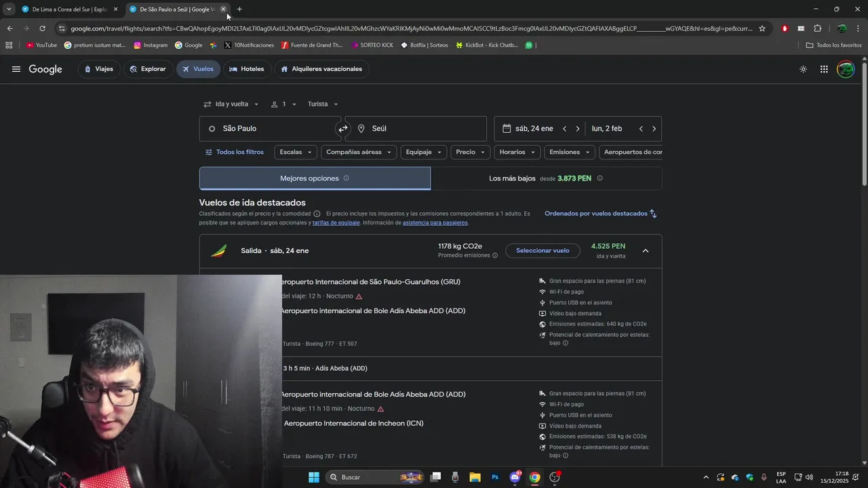Select the Mejores opciones tab
The width and height of the screenshot is (868, 488).
tap(315, 178)
